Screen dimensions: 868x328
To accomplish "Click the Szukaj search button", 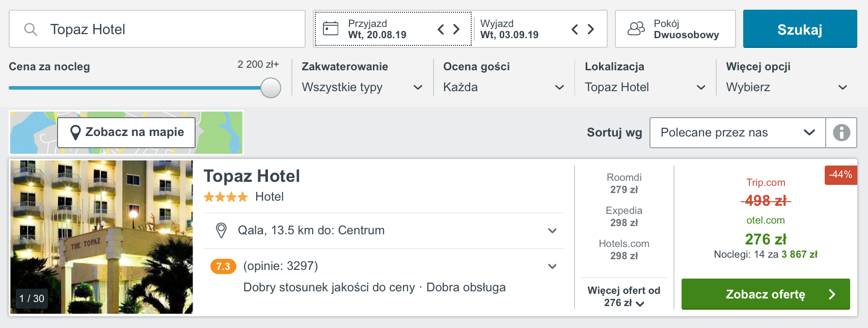I will point(800,29).
